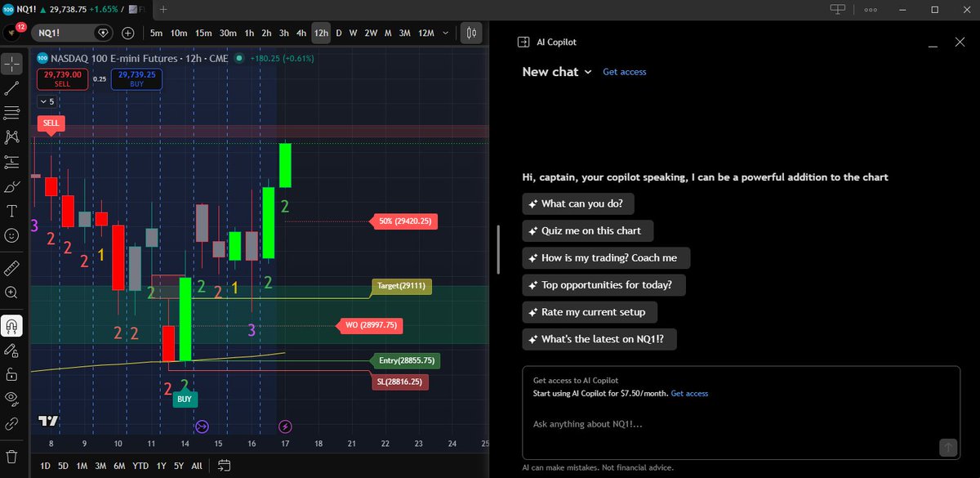This screenshot has width=980, height=478.
Task: Open the window layout icon in title bar
Action: tap(837, 9)
